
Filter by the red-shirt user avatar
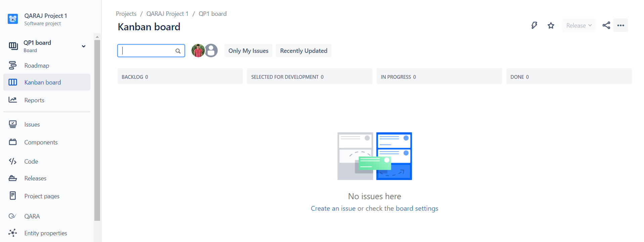198,50
